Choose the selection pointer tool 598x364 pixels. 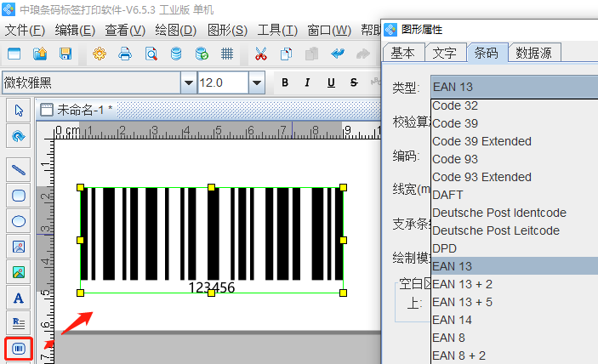[19, 111]
